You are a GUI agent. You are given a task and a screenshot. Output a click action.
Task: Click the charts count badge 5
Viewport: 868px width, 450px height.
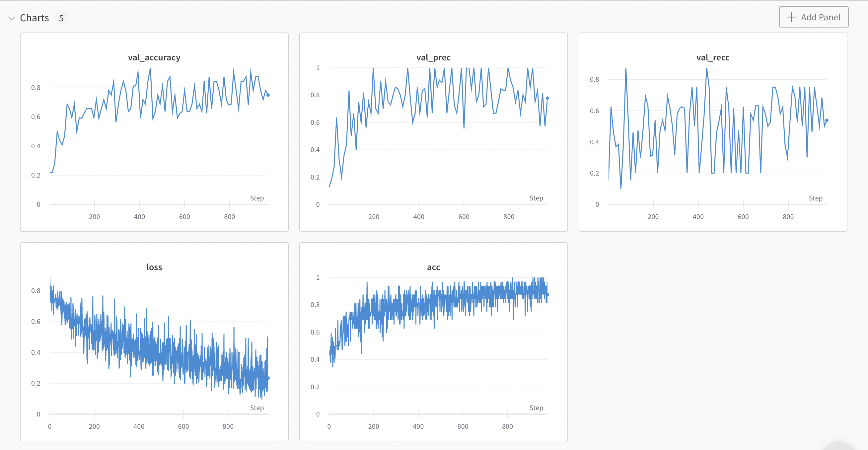pos(61,18)
